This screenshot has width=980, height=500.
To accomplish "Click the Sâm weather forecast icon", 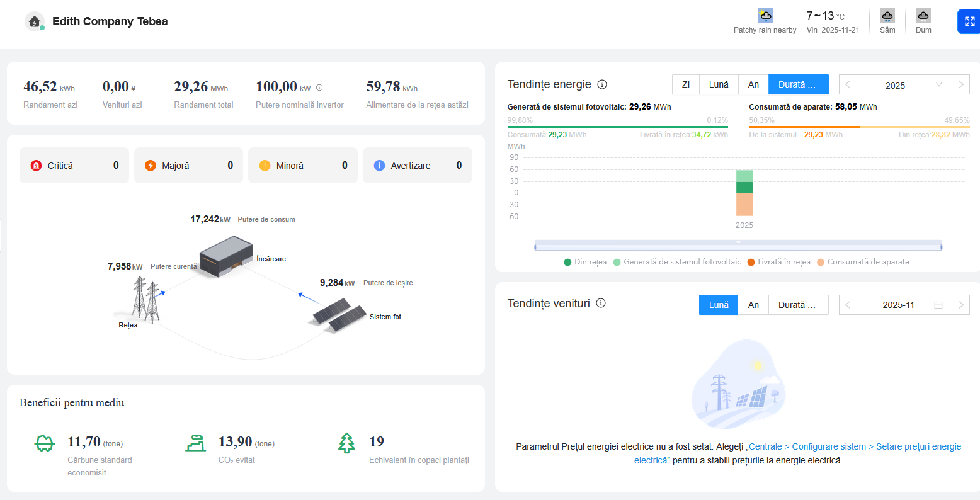I will (x=887, y=16).
